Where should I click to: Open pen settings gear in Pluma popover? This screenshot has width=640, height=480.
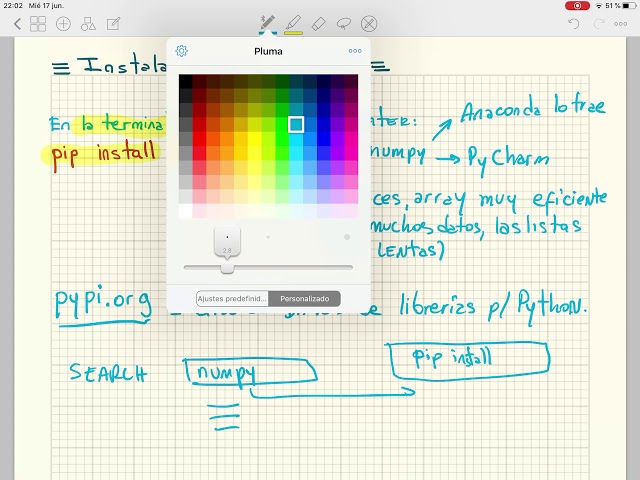[x=182, y=51]
